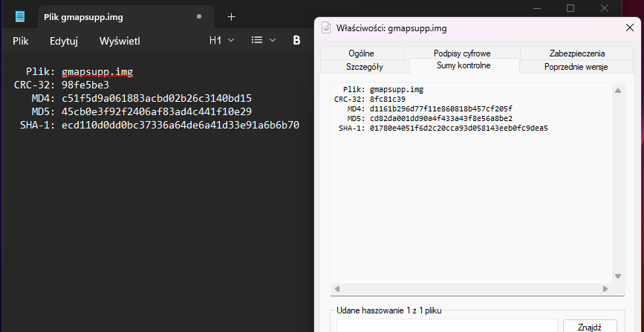The height and width of the screenshot is (332, 644).
Task: Expand the H1 heading style dropdown
Action: tap(221, 40)
